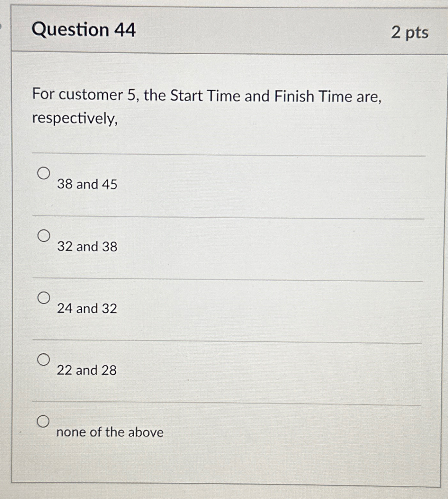Click the answer text "22 and 28"

click(x=86, y=371)
